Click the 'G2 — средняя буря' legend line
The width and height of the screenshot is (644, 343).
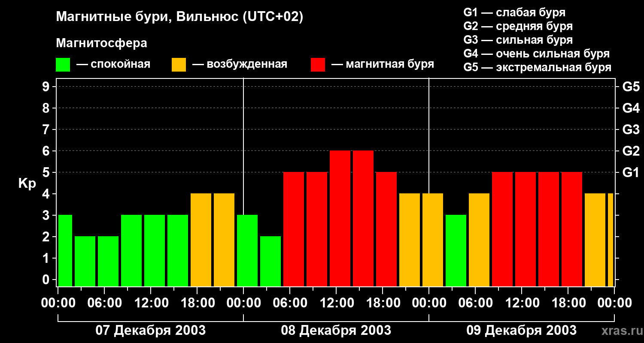[518, 26]
